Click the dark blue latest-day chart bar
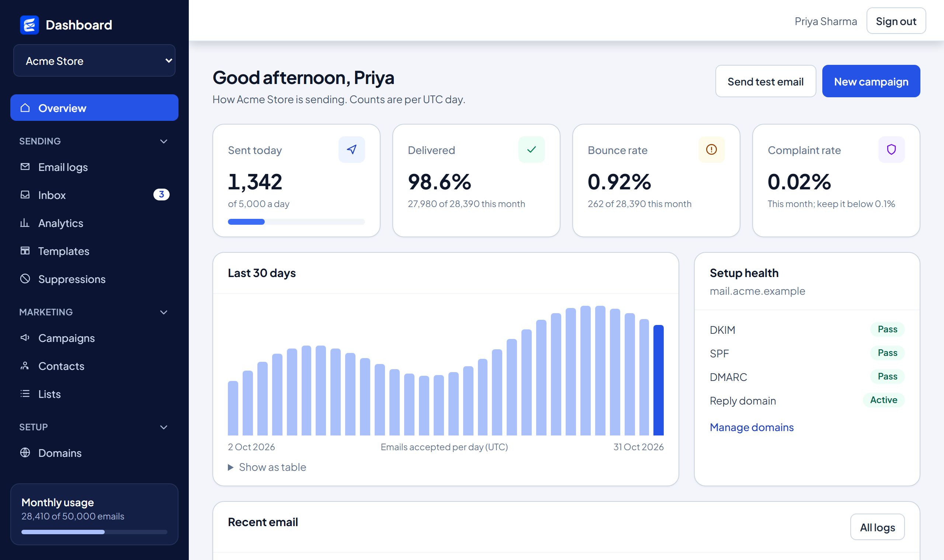The width and height of the screenshot is (944, 560). (658, 380)
